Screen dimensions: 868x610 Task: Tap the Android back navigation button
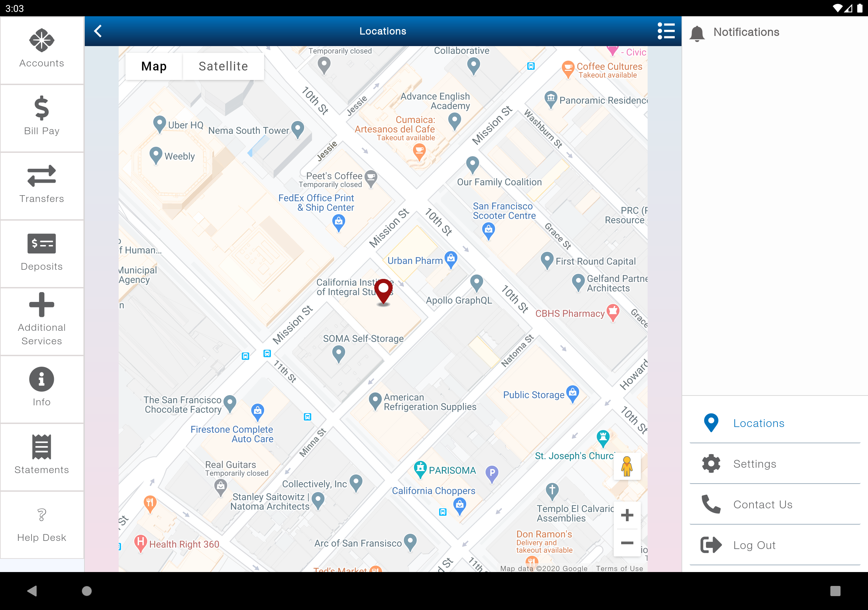coord(32,591)
